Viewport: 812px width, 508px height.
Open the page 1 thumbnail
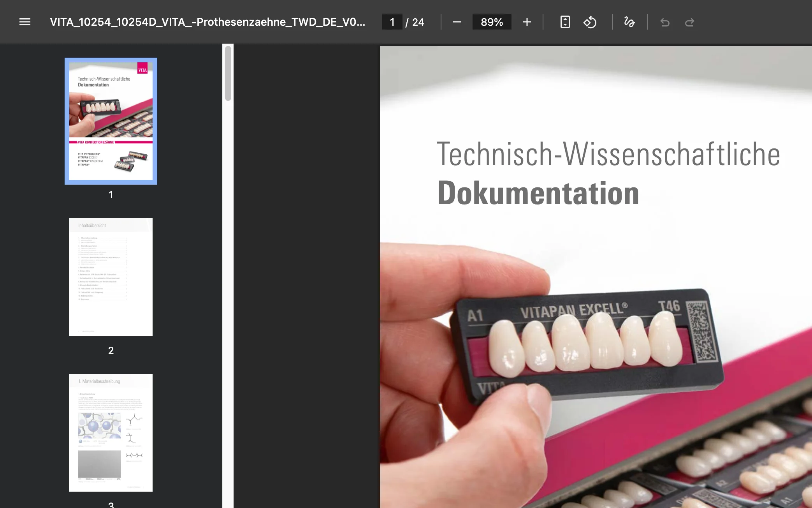pyautogui.click(x=111, y=121)
